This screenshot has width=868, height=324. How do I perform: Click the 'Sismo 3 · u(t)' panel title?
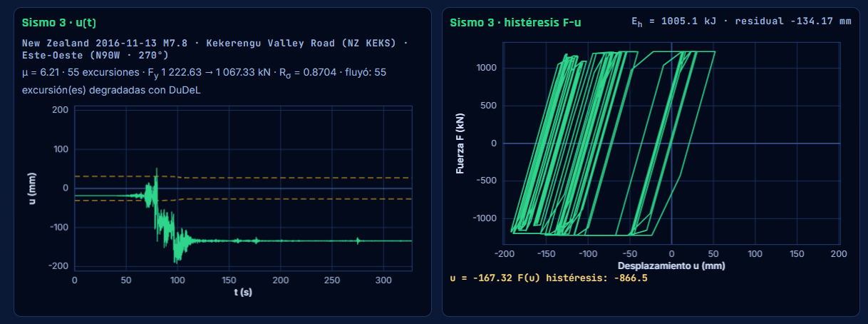(x=59, y=22)
